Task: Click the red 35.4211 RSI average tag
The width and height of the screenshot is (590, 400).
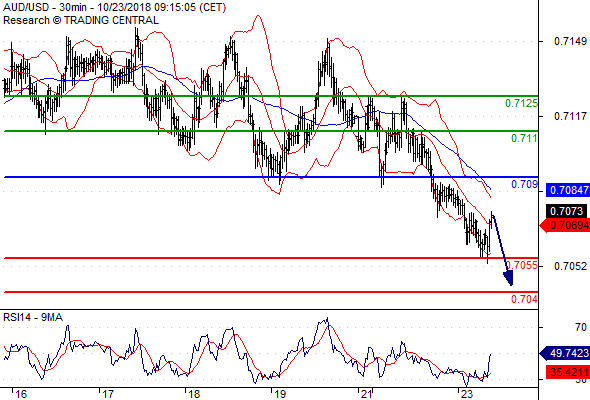Action: (568, 373)
